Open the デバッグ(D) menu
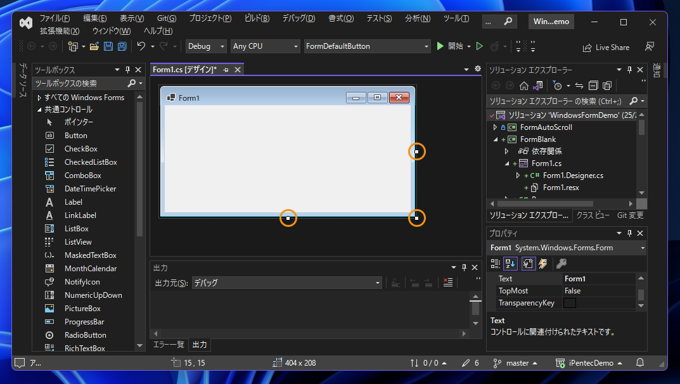The width and height of the screenshot is (680, 384). click(299, 18)
